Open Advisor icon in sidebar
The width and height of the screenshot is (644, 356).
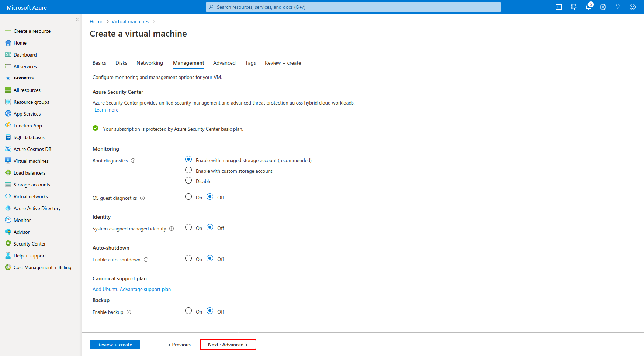click(8, 232)
